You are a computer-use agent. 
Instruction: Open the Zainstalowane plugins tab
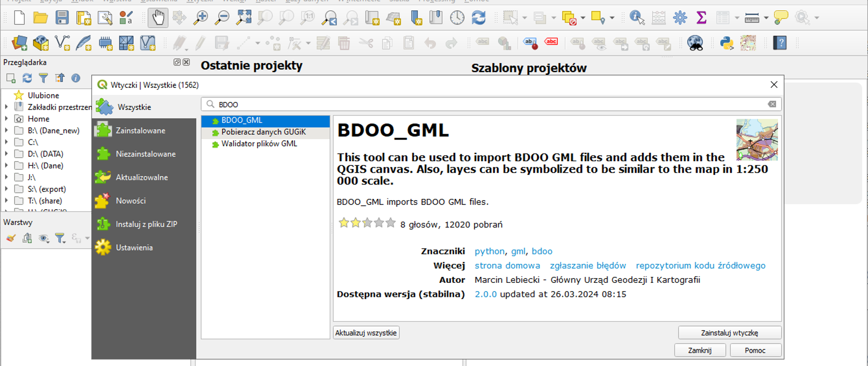(140, 131)
